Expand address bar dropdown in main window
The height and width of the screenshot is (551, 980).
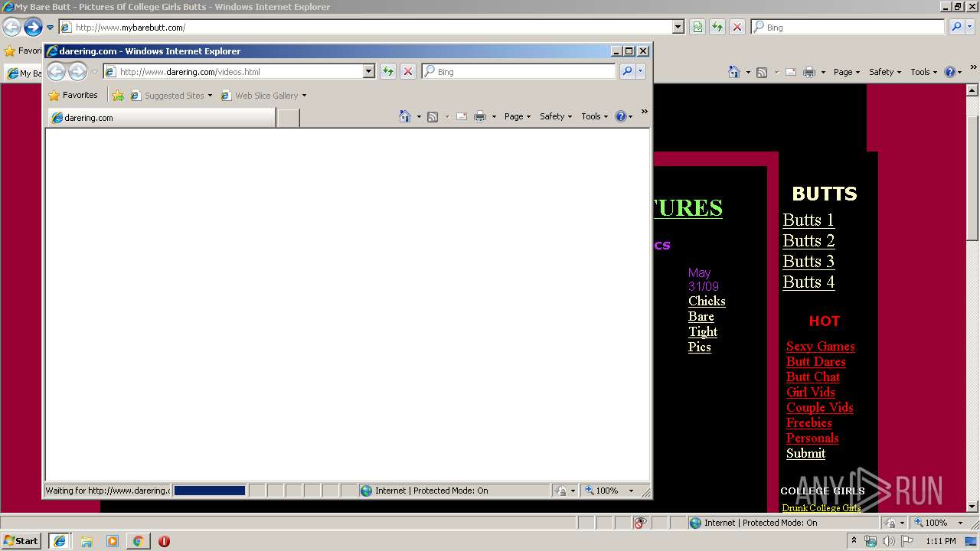[678, 27]
